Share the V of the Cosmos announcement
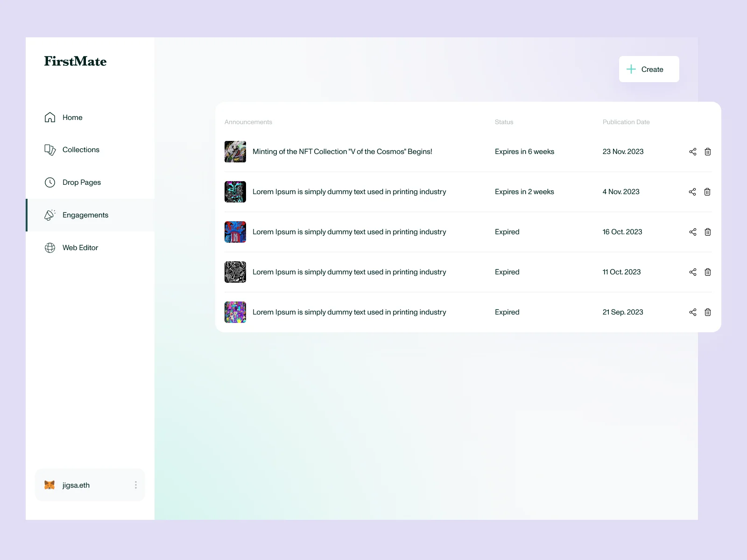Screen dimensions: 747x560 coord(692,152)
